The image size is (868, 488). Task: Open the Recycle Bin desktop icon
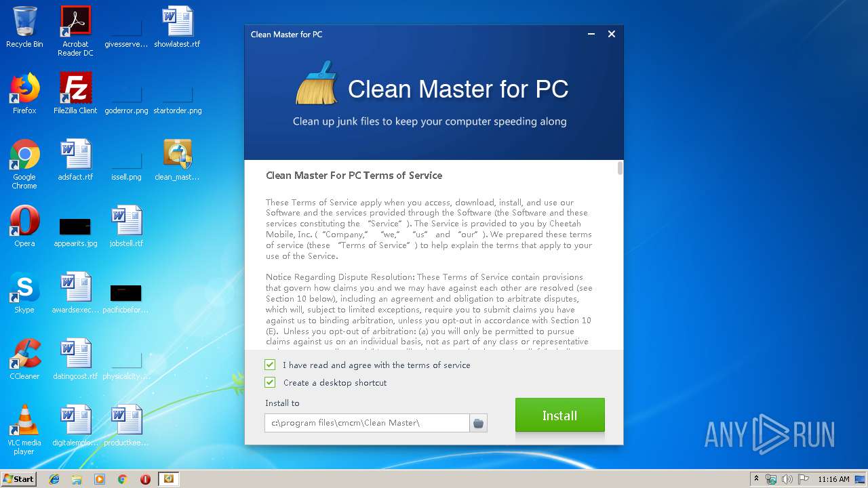tap(24, 28)
